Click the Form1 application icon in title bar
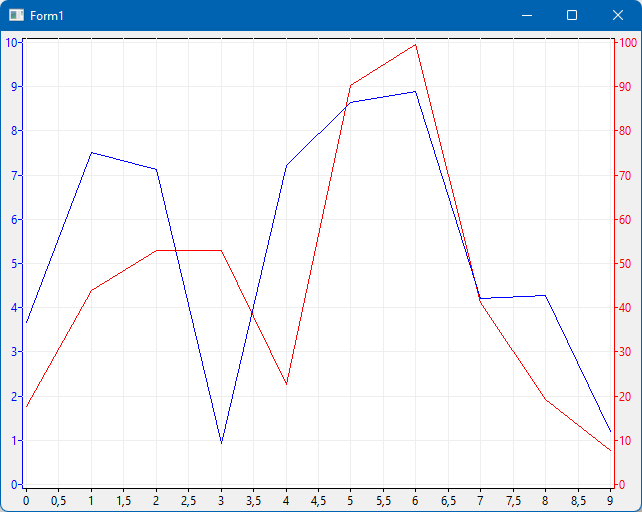642x512 pixels. point(16,16)
